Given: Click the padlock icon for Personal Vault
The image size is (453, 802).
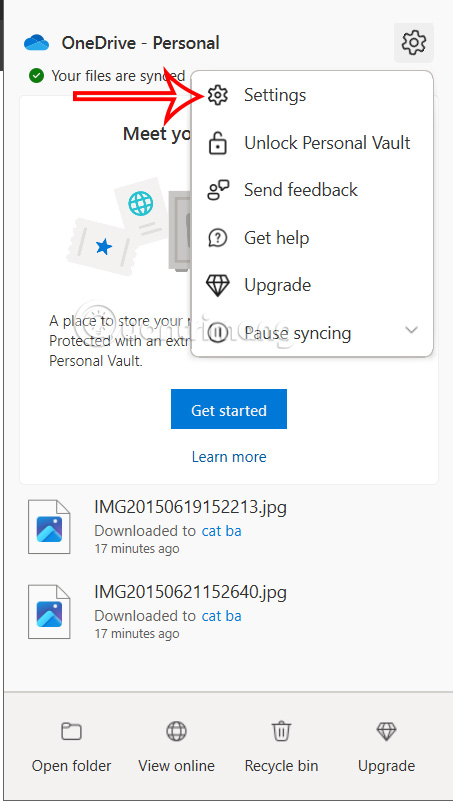Looking at the screenshot, I should click(x=218, y=143).
